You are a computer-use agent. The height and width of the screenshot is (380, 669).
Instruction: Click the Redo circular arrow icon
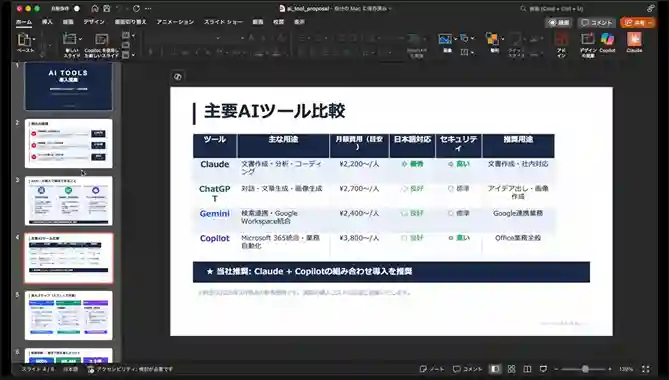136,9
